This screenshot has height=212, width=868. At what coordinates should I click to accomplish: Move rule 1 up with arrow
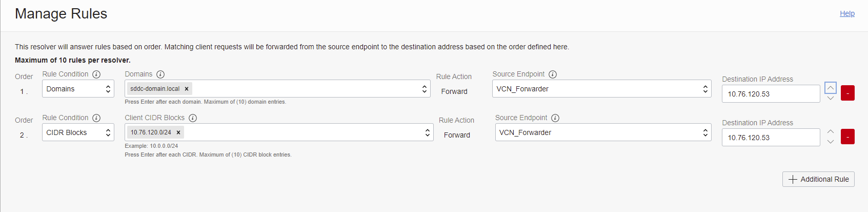(x=831, y=88)
